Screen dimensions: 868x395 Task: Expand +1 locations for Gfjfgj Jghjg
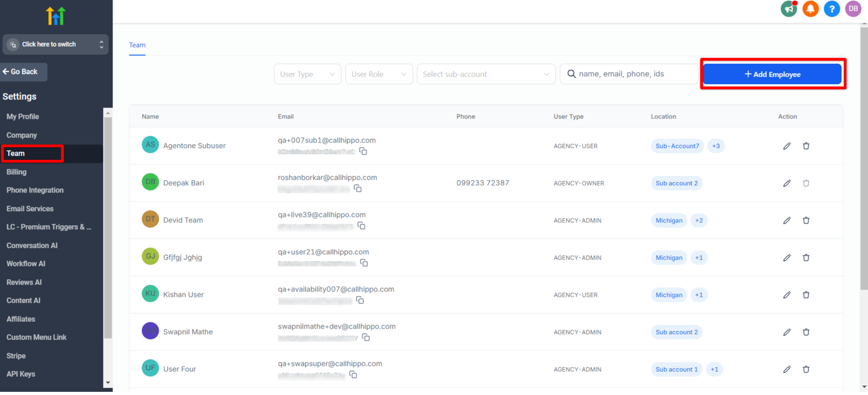click(699, 257)
